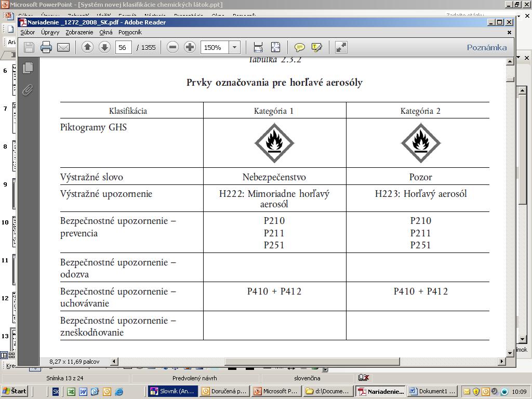This screenshot has height=399, width=532.
Task: Click the zoom percentage field showing 150%
Action: tap(215, 47)
